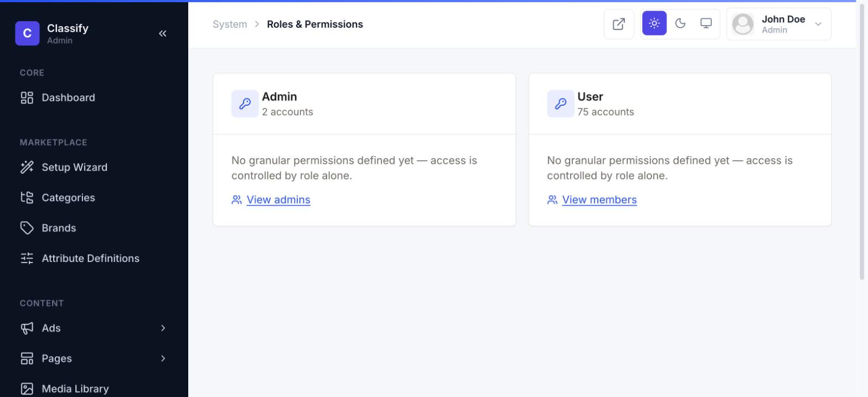Click the key icon on Admin card
Screen dimensions: 868x397
point(245,104)
